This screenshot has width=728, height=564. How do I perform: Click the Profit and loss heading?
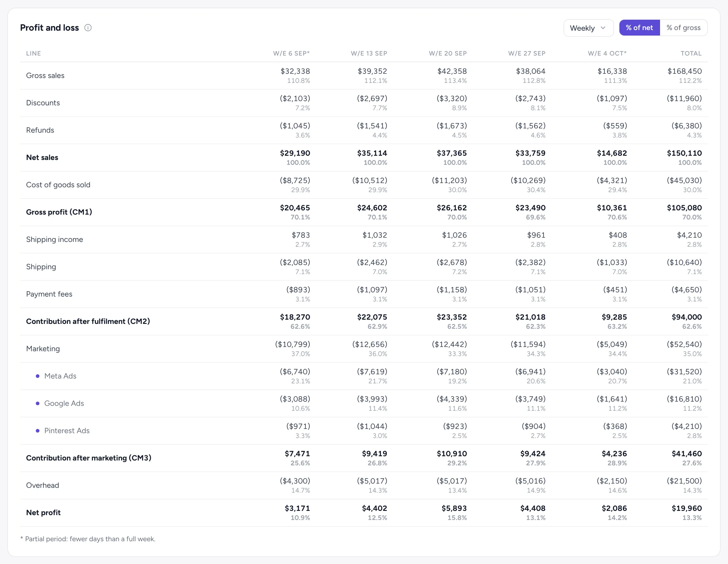pos(50,28)
